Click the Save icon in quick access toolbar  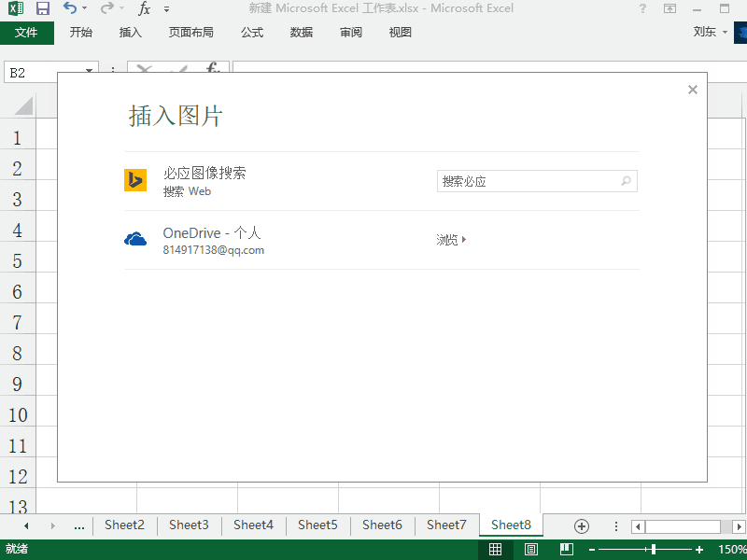pyautogui.click(x=43, y=8)
